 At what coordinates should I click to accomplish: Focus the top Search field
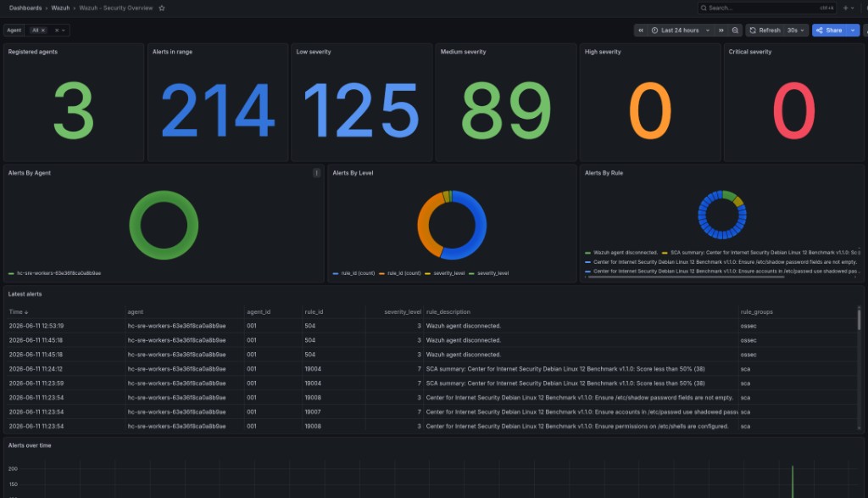pos(767,8)
